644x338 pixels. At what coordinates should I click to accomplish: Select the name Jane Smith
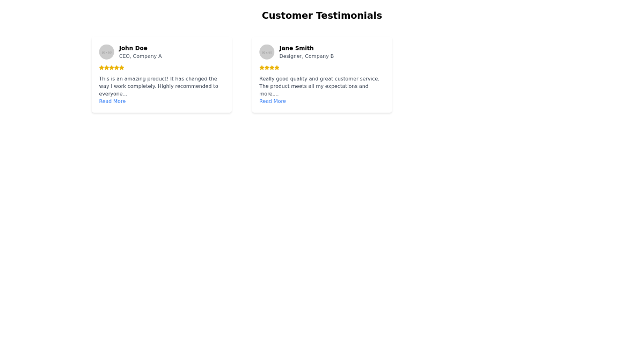(296, 48)
